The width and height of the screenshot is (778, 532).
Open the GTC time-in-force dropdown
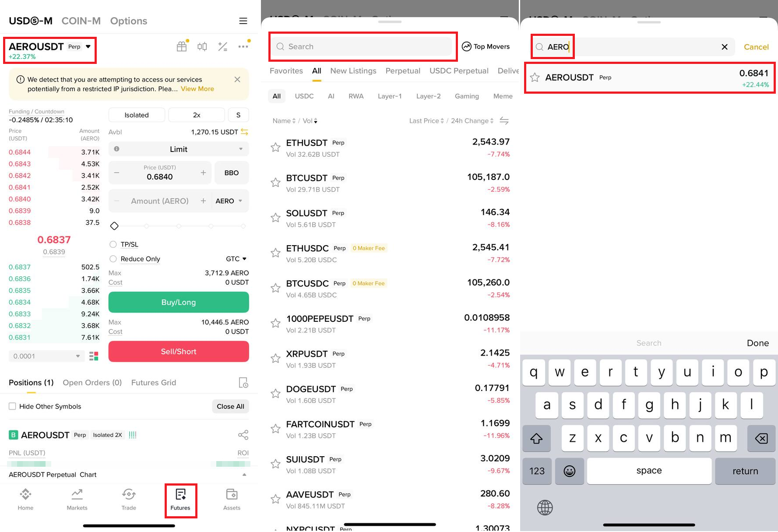(236, 259)
